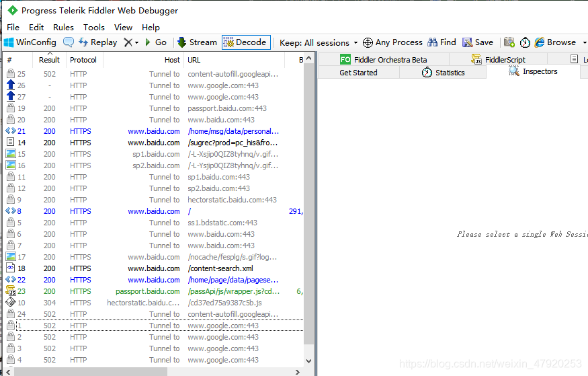Click script icon of session 23
The image size is (588, 376).
point(11,291)
